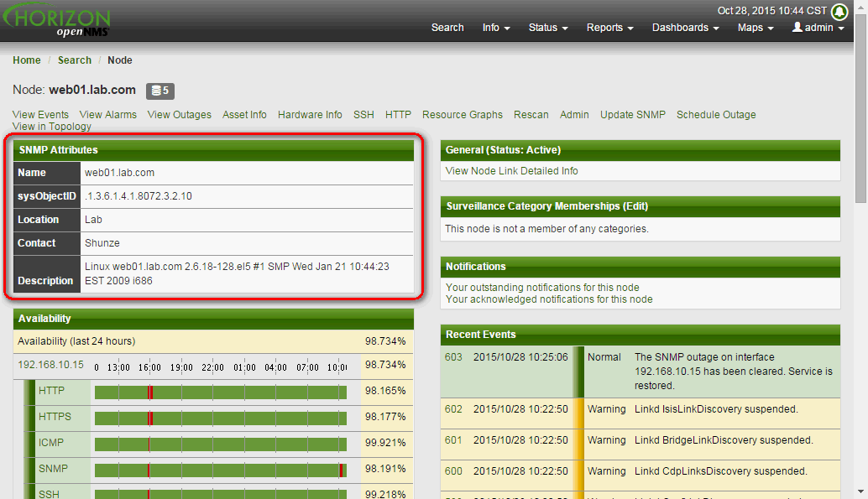
Task: Click the node database count badge
Action: click(x=159, y=91)
